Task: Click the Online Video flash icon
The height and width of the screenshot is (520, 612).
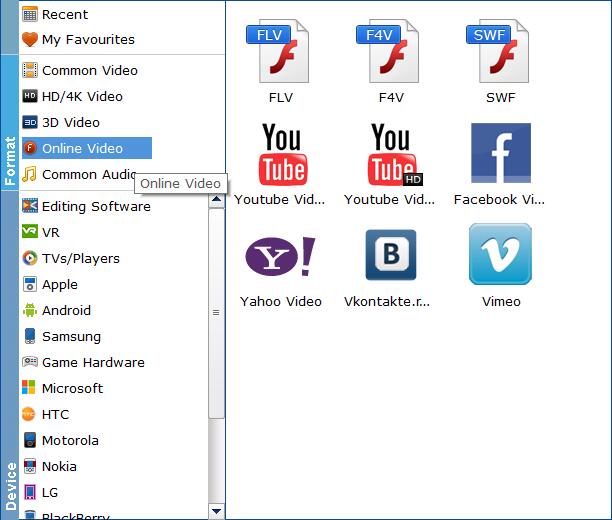Action: coord(30,148)
